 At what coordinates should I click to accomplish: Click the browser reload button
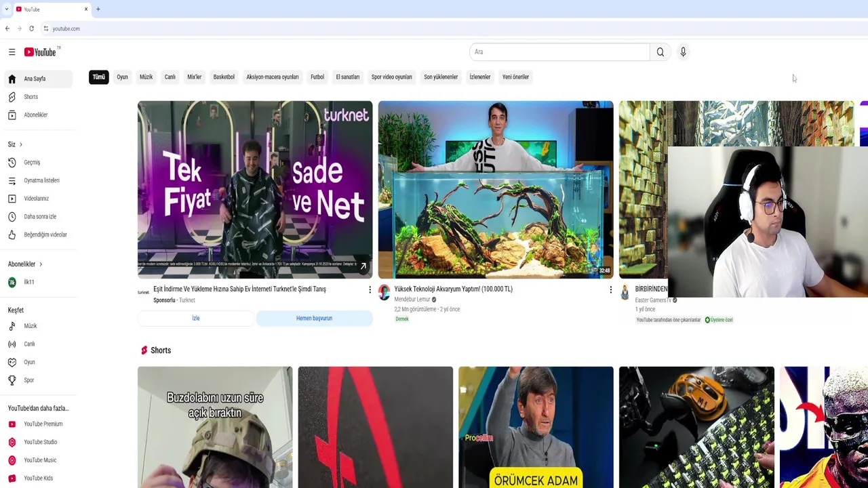click(31, 28)
